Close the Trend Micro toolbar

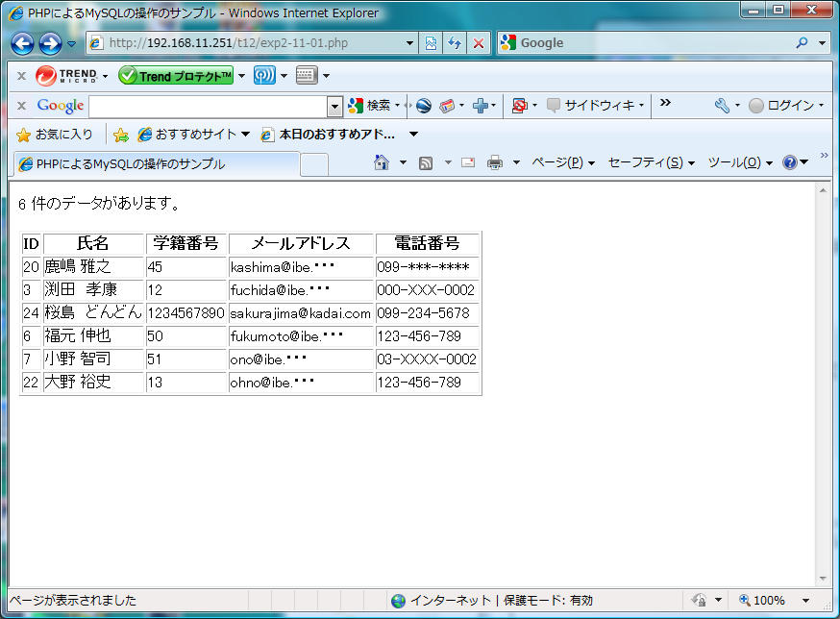[21, 75]
